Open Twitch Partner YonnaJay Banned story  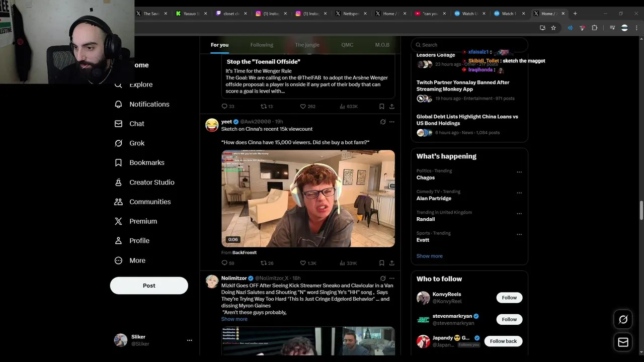click(x=463, y=85)
